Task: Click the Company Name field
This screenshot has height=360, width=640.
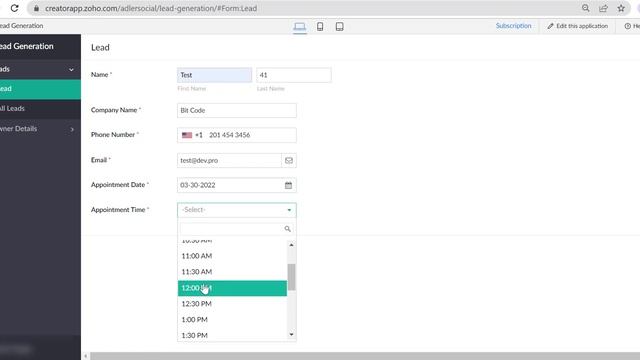Action: tap(237, 111)
